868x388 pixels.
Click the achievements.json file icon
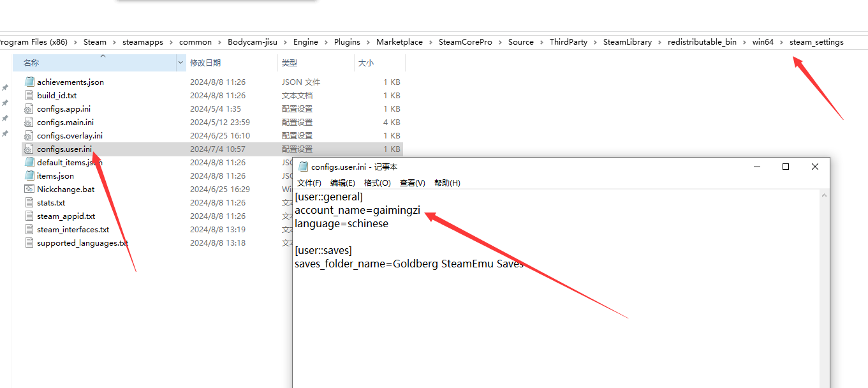(29, 82)
